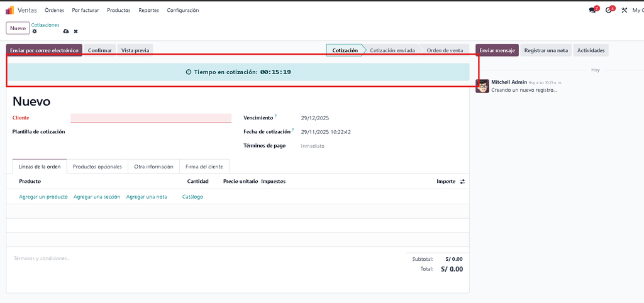Viewport: 644px width, 303px height.
Task: Discard changes with the X icon
Action: [x=75, y=31]
